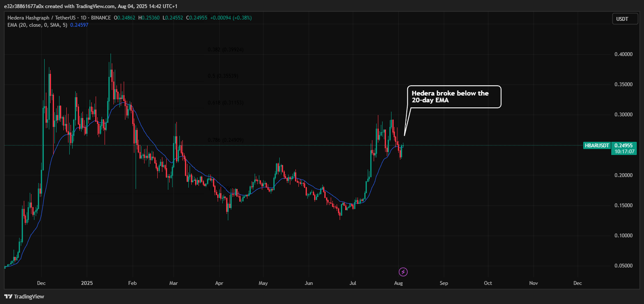Screen dimensions: 644x304
Task: Click the +0.00094 (+0.38%) change value
Action: tap(231, 18)
